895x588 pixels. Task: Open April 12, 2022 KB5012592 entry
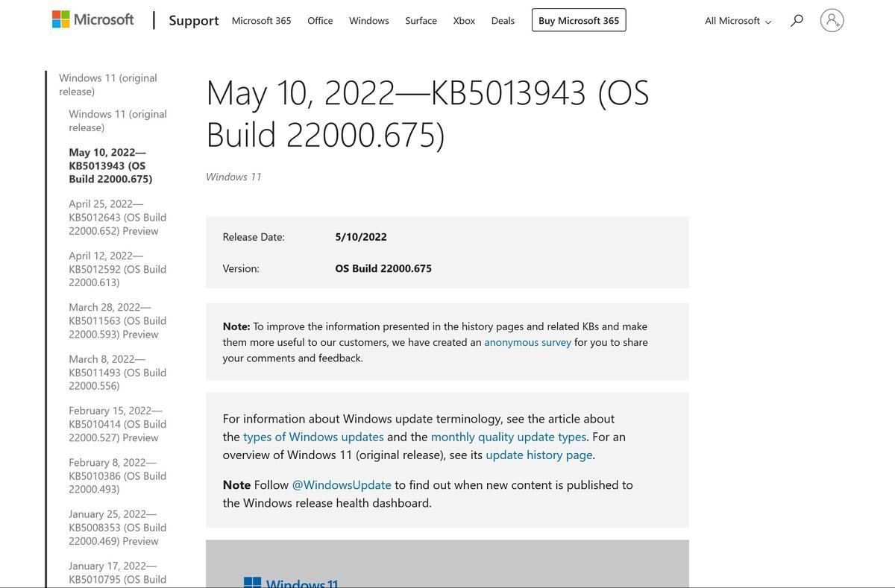click(x=118, y=269)
